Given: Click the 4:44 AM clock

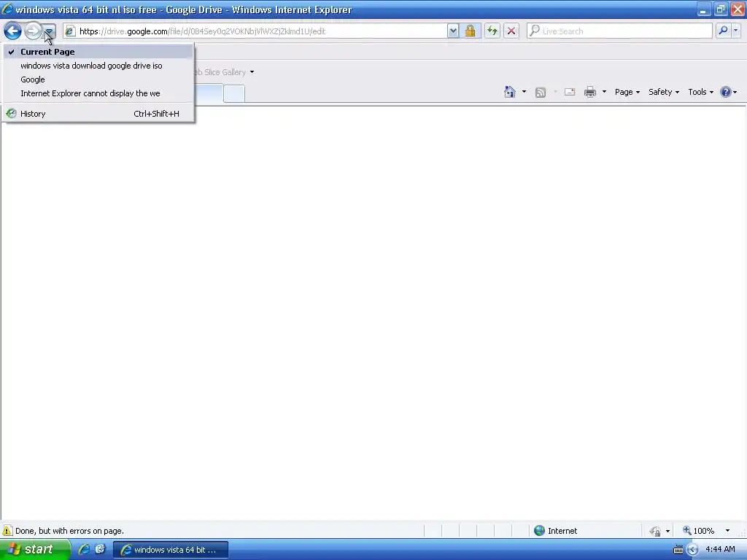Looking at the screenshot, I should coord(720,550).
